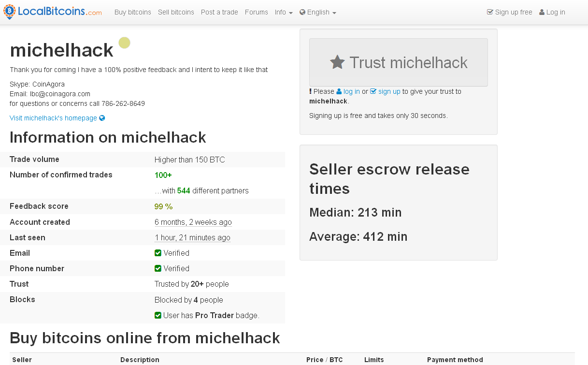
Task: Click the 'Blocked by 4 people' text
Action: [189, 300]
